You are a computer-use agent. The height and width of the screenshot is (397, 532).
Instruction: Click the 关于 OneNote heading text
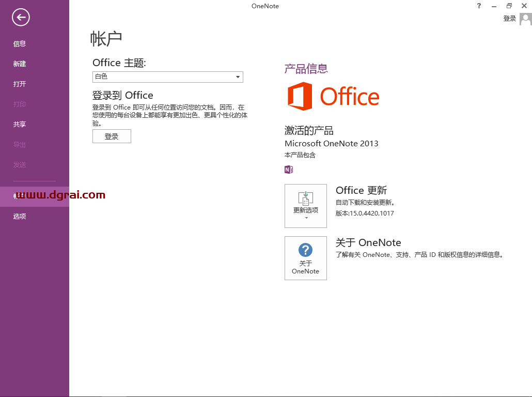tap(368, 242)
